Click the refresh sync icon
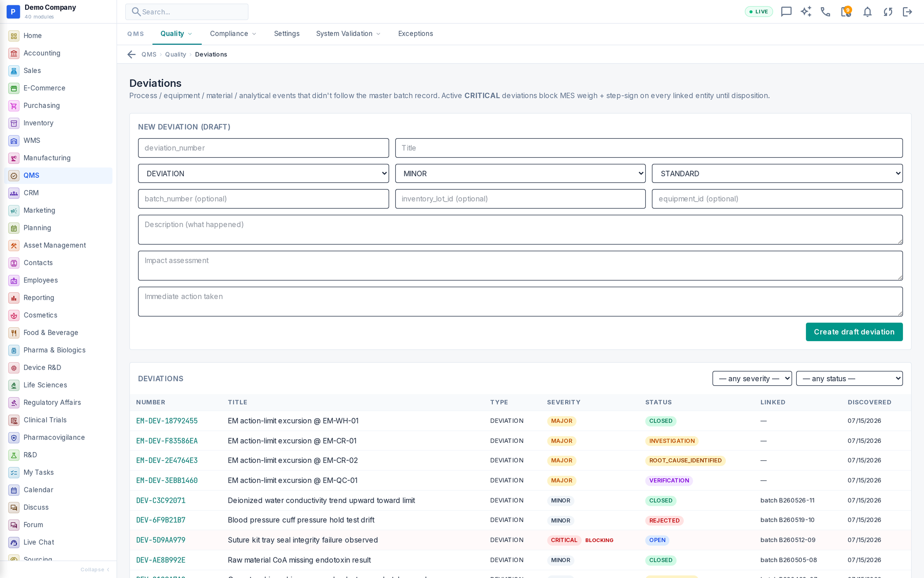 pyautogui.click(x=888, y=12)
